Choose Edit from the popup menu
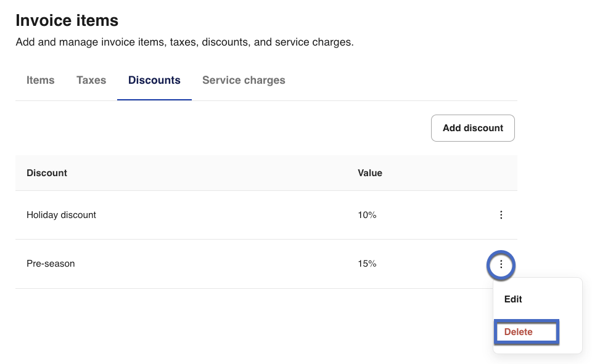The image size is (592, 364). (513, 299)
